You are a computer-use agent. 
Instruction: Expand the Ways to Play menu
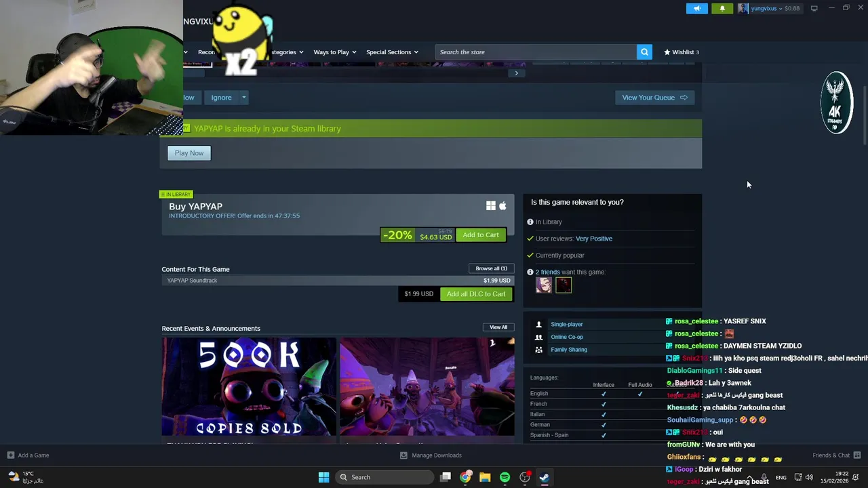point(335,52)
